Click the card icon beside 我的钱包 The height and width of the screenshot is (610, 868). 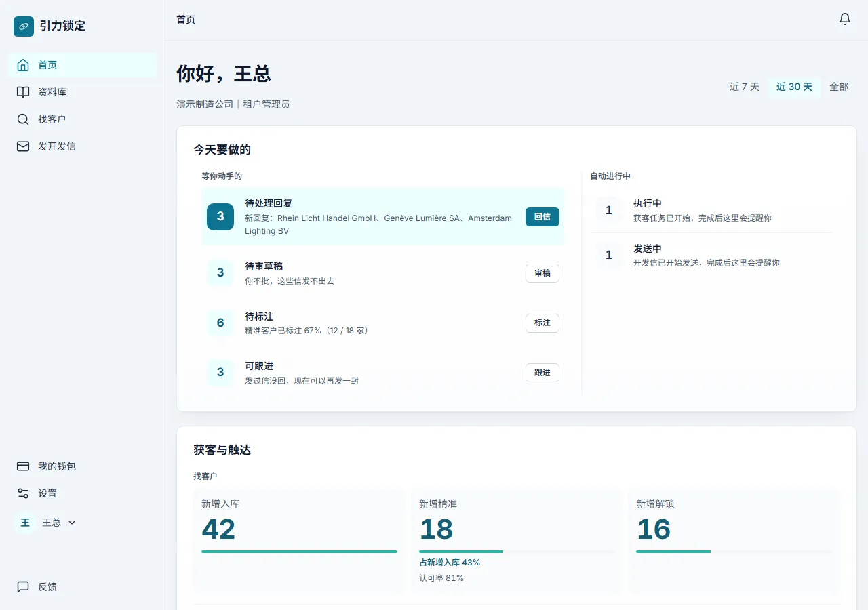[23, 466]
